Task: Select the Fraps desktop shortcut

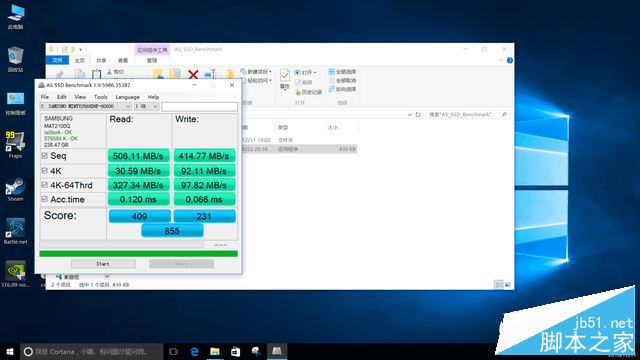Action: (x=16, y=144)
